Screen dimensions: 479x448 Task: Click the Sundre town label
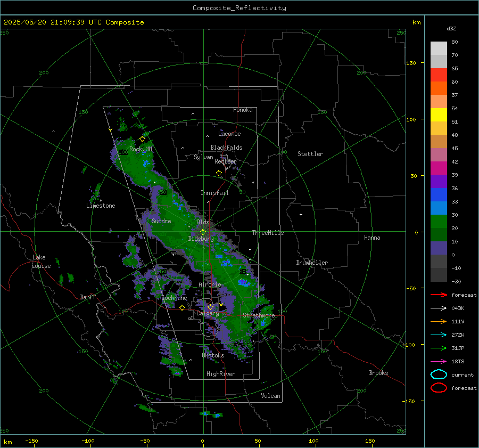click(161, 221)
